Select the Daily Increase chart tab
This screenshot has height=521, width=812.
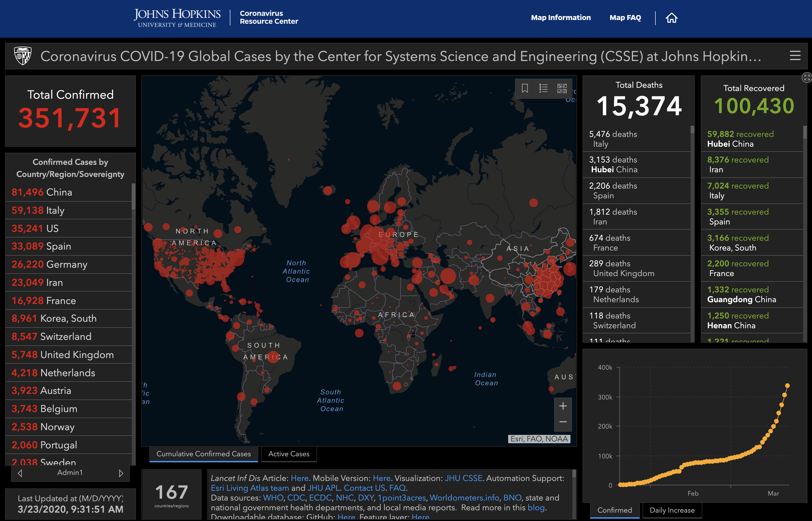point(672,510)
